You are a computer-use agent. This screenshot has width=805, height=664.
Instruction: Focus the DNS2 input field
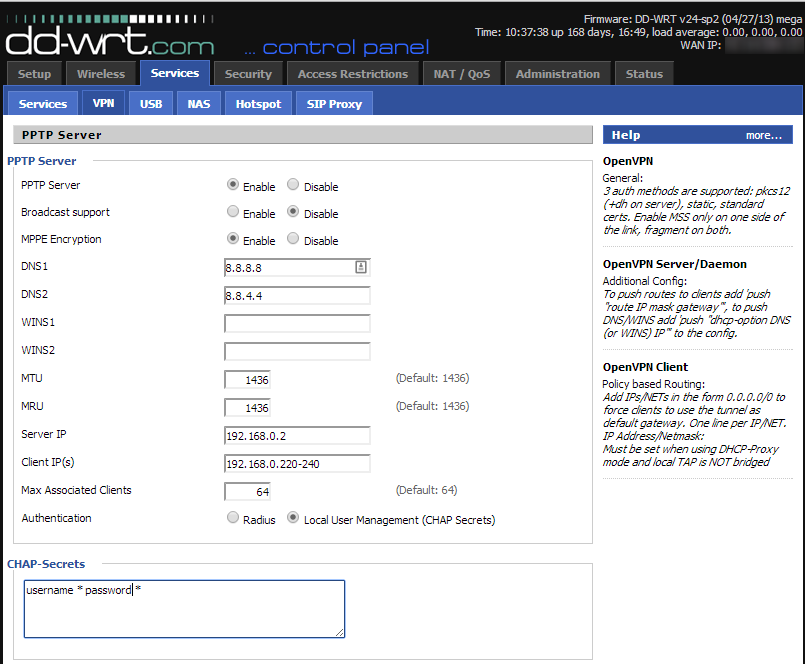coord(297,295)
